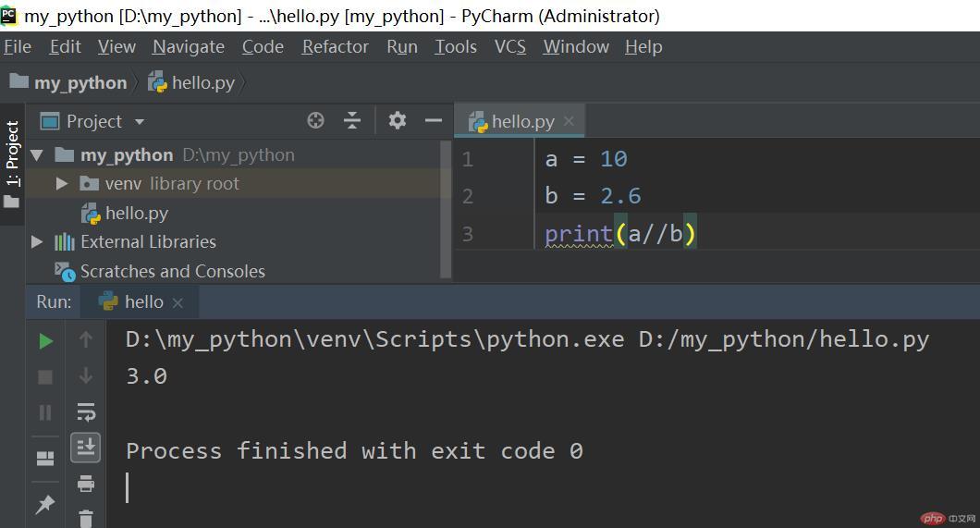Rerun hello with the green play button
Screen dimensions: 980x528
(x=45, y=341)
